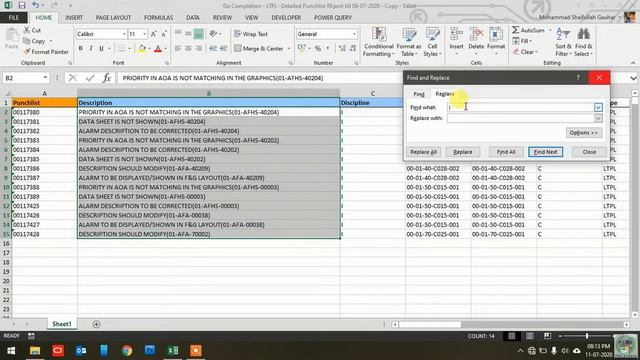Switch to the Find tab in dialog

pos(419,94)
